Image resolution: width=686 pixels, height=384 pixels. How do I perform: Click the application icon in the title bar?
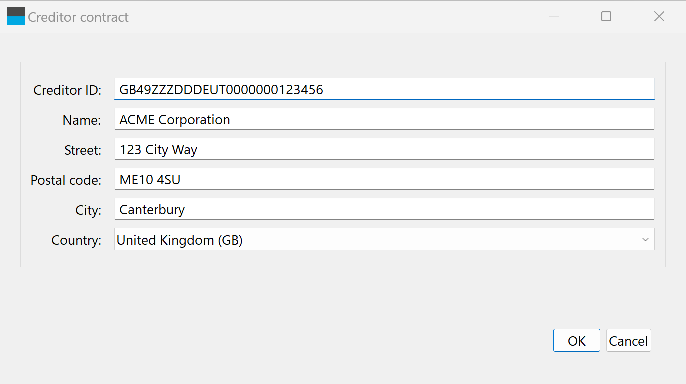[x=16, y=17]
